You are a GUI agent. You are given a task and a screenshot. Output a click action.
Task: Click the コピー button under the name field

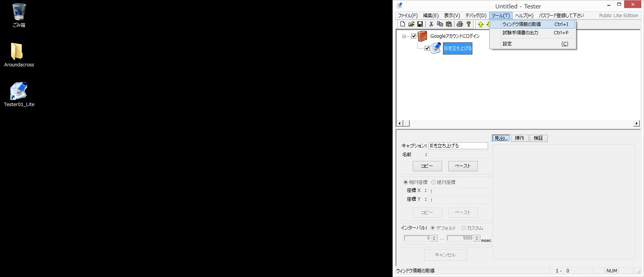click(427, 166)
